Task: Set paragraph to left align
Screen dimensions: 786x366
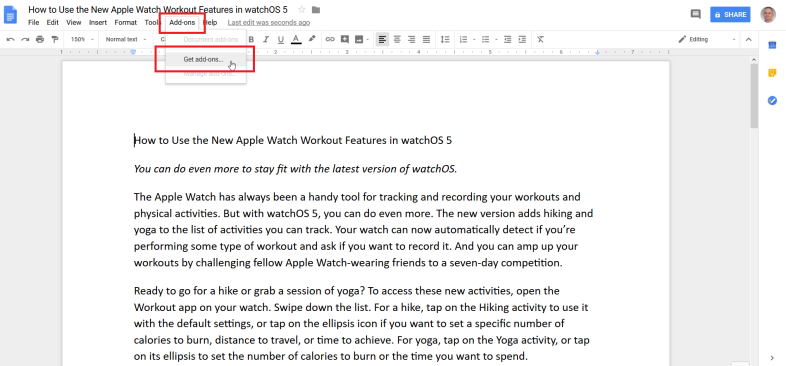Action: pyautogui.click(x=382, y=39)
